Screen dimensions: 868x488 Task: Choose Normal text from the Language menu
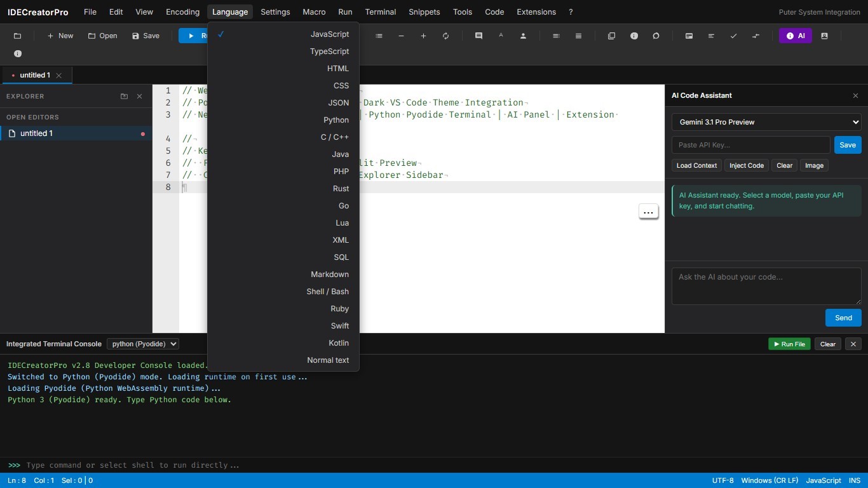tap(283, 360)
